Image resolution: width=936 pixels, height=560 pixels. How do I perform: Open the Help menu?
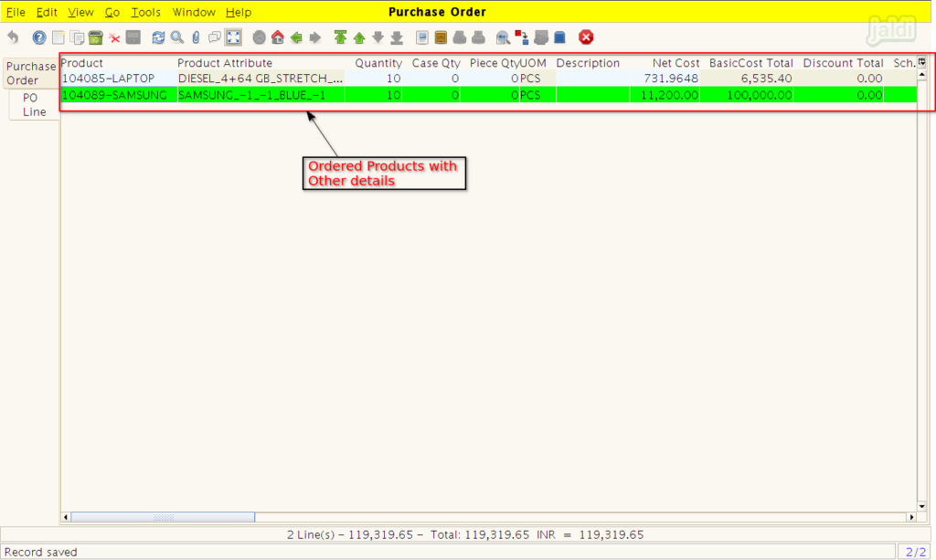(239, 12)
